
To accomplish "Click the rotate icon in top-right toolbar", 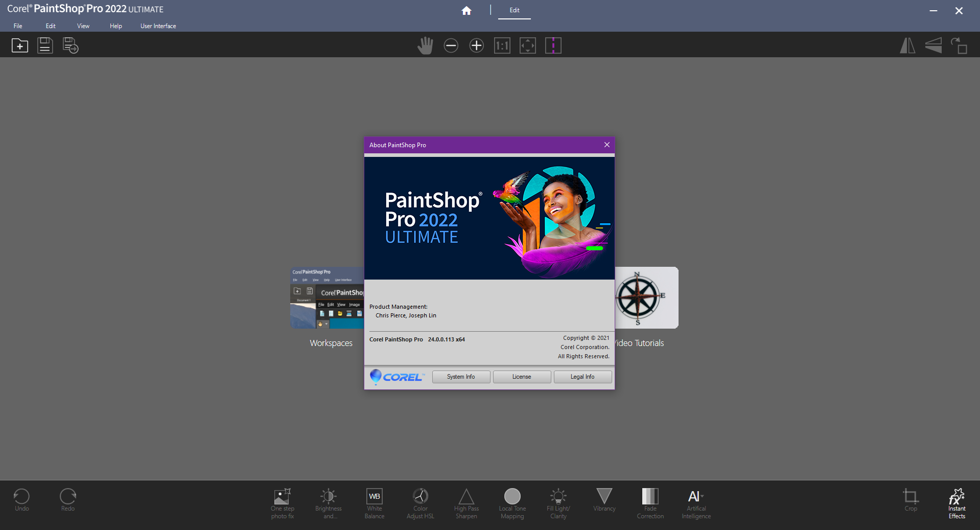I will [x=959, y=45].
